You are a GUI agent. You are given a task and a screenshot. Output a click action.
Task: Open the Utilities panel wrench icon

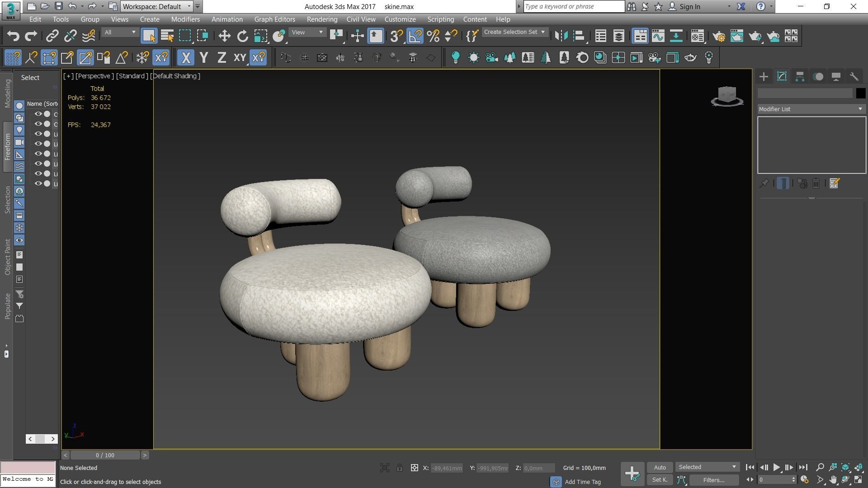point(854,76)
